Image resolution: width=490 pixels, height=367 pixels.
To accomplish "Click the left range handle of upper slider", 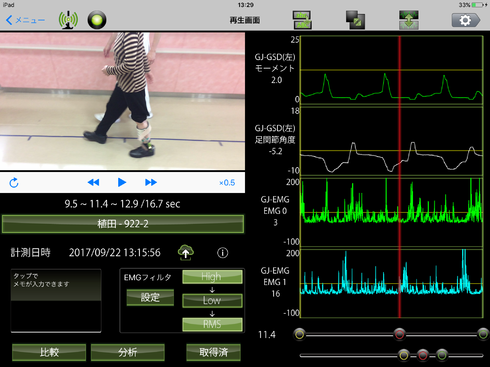I will coord(299,334).
